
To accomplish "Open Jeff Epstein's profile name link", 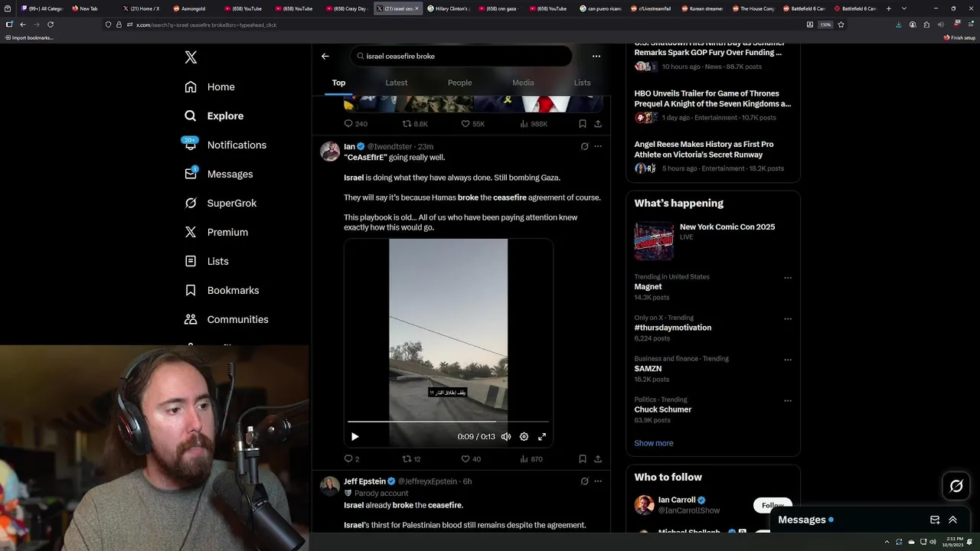I will tap(364, 481).
